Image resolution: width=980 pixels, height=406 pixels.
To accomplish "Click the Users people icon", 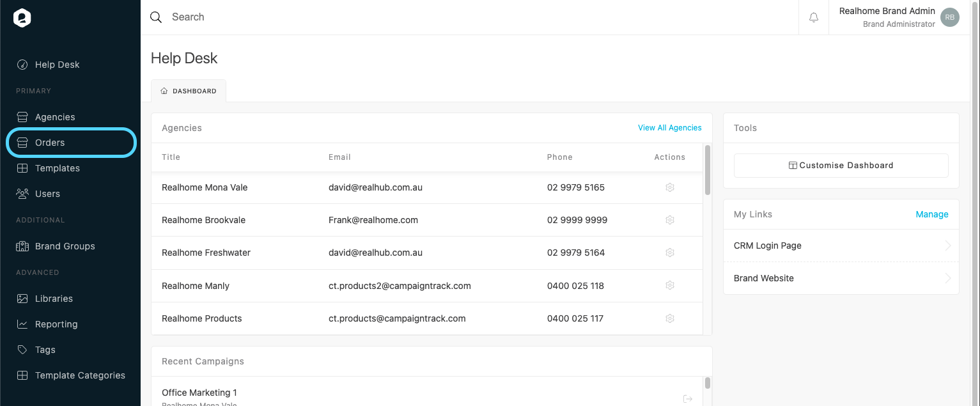I will tap(22, 194).
